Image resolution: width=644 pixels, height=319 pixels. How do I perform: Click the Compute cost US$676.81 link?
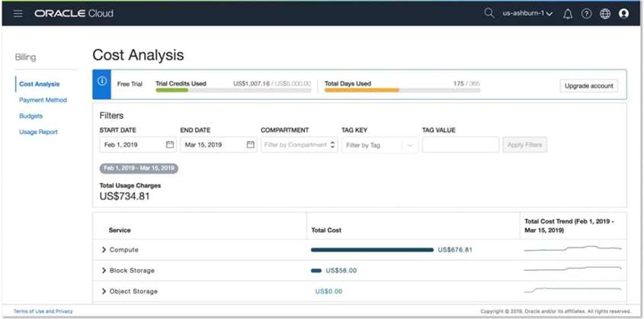tap(455, 250)
